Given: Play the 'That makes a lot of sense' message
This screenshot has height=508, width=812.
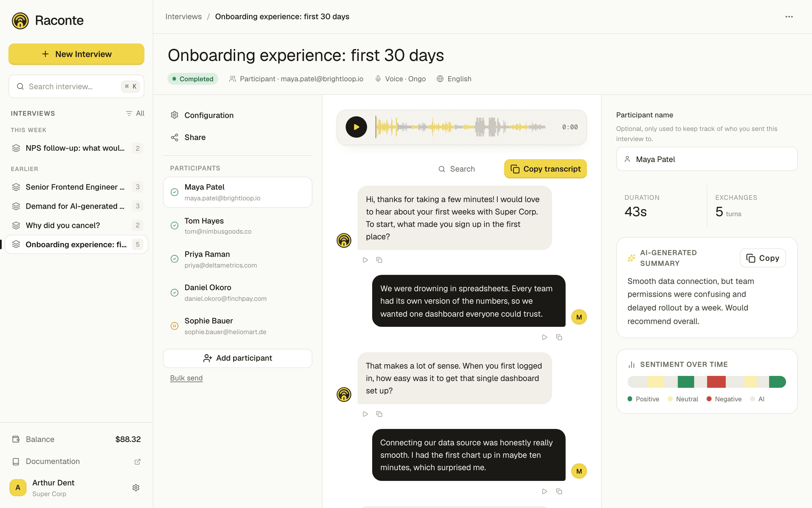Looking at the screenshot, I should pyautogui.click(x=365, y=414).
